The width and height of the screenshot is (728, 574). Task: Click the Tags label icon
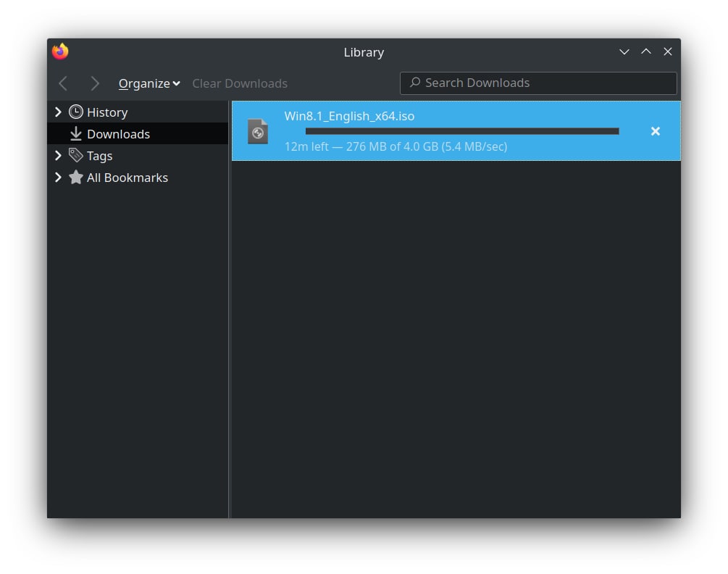75,155
